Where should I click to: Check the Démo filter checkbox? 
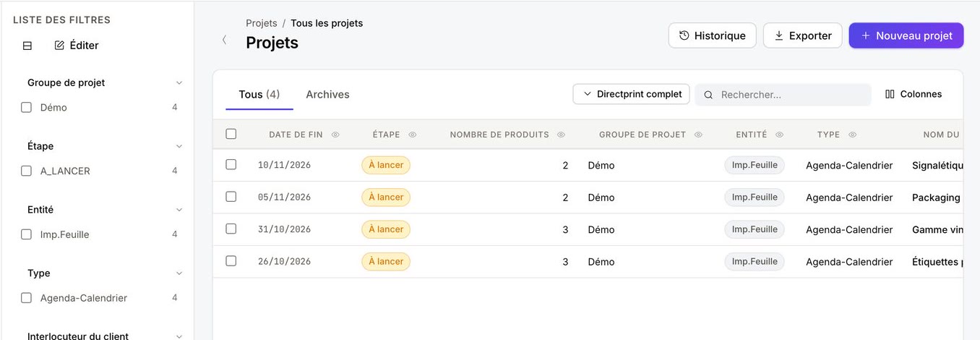click(26, 108)
